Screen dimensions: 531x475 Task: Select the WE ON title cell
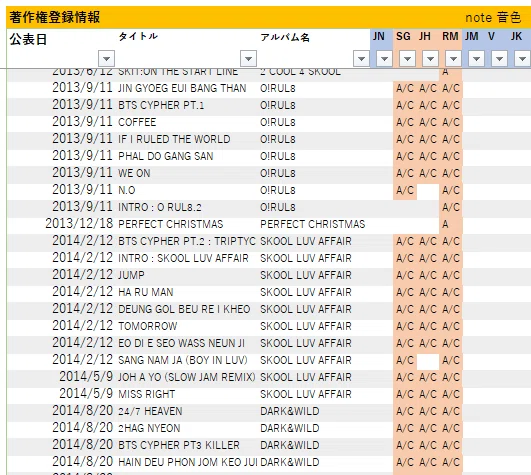point(134,173)
